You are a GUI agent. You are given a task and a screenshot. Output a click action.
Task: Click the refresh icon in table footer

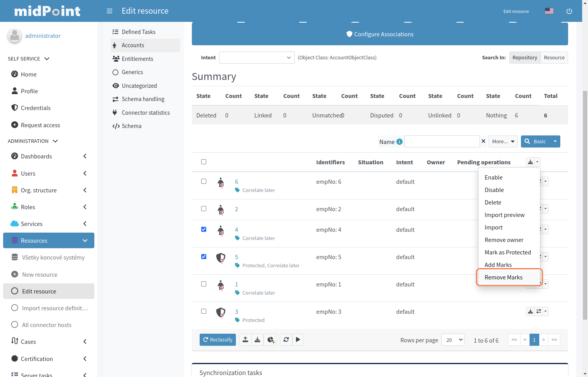(x=286, y=340)
